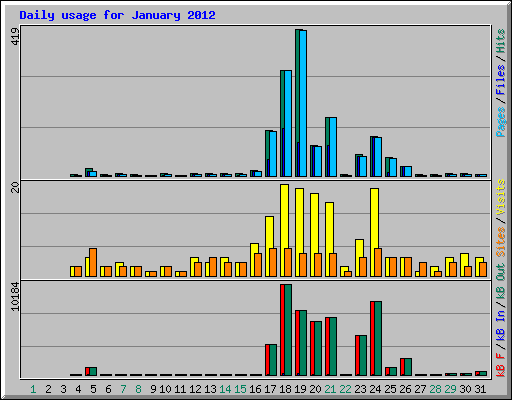The image size is (512, 400).
Task: Click the orange Sites bar for day 5
Action: 93,262
